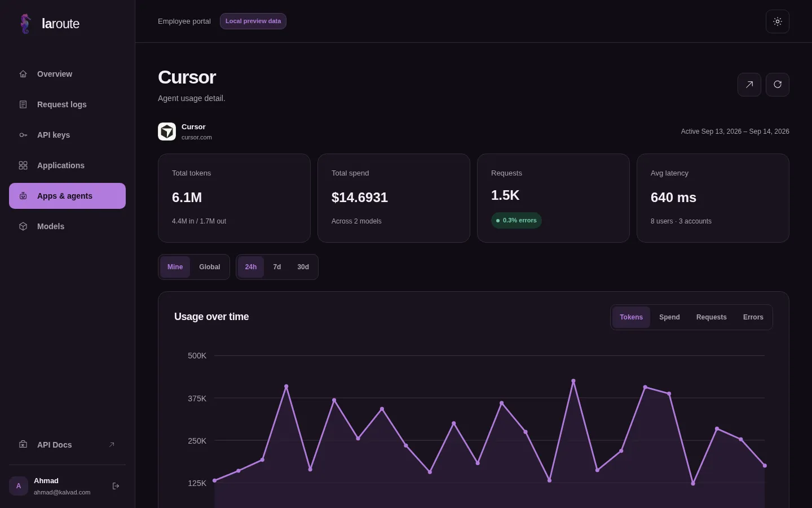Click the Requests value 1.5K
812x508 pixels.
[x=505, y=195]
